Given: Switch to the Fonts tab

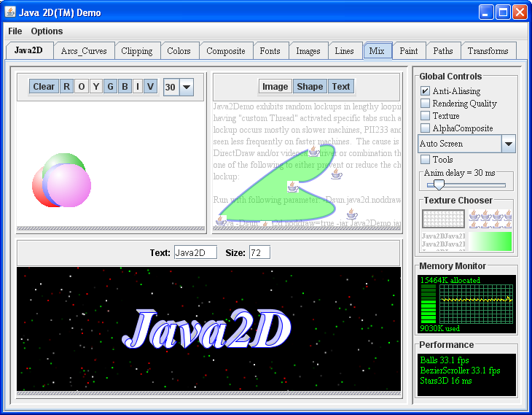Looking at the screenshot, I should [270, 51].
